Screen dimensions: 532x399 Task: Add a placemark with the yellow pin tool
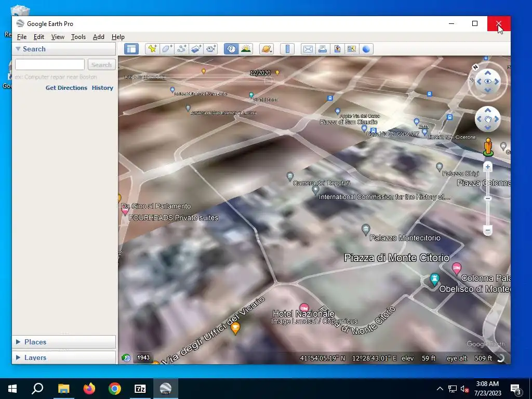[x=152, y=49]
